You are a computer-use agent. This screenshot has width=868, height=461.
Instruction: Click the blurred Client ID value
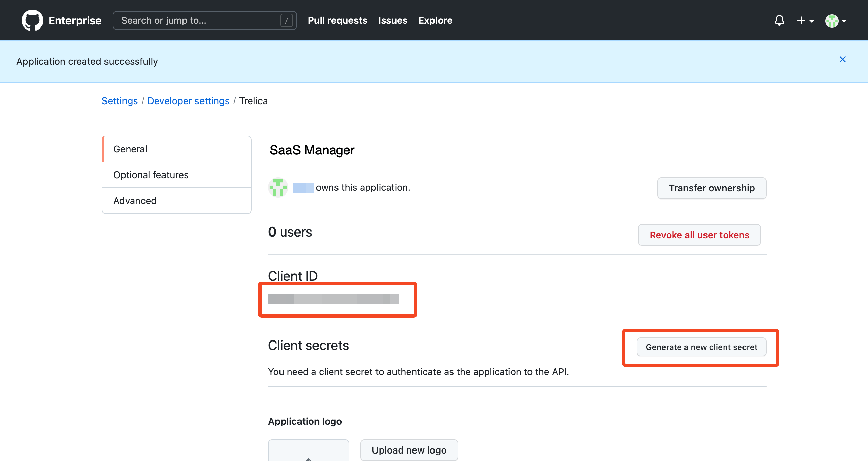point(333,299)
